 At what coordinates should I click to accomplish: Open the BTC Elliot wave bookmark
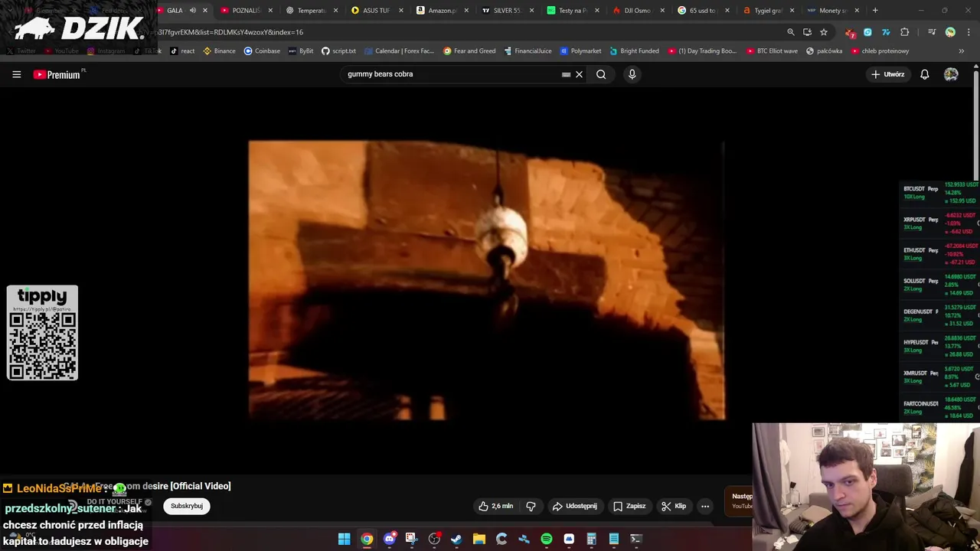coord(772,51)
